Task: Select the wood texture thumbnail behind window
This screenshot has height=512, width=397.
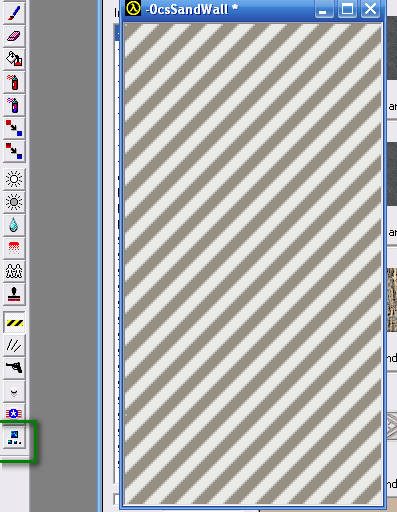Action: tap(392, 300)
